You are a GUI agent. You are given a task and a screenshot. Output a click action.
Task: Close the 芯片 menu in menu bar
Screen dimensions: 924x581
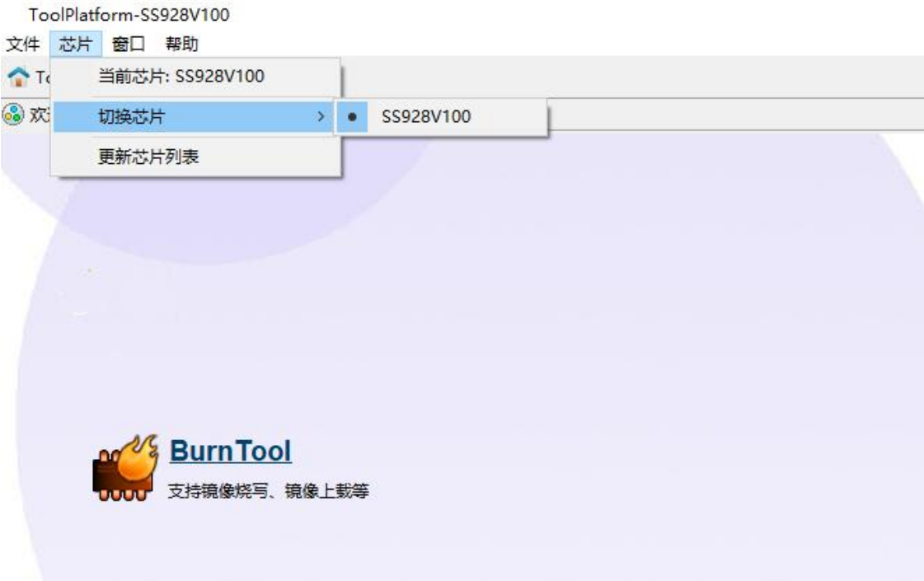point(76,45)
